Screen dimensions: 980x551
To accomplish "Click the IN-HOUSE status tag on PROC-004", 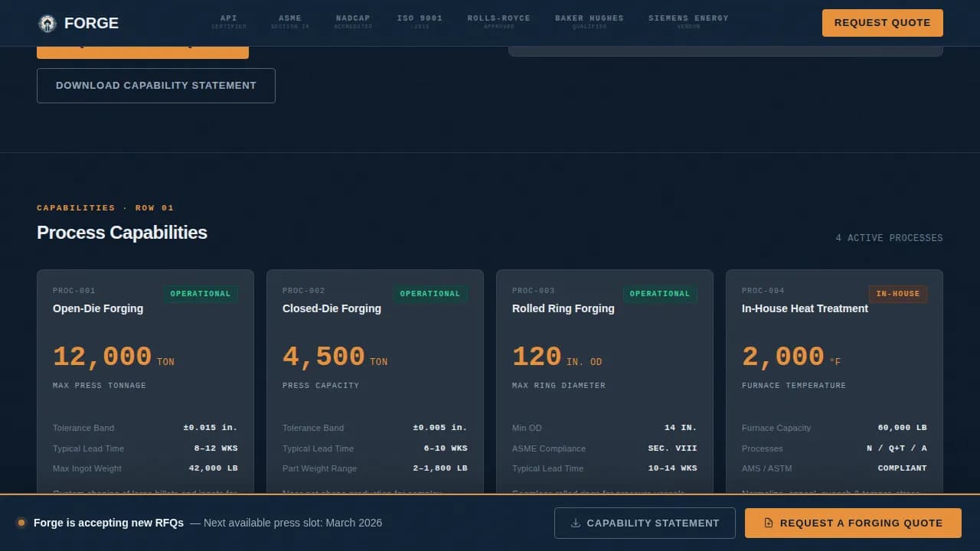I will point(897,294).
